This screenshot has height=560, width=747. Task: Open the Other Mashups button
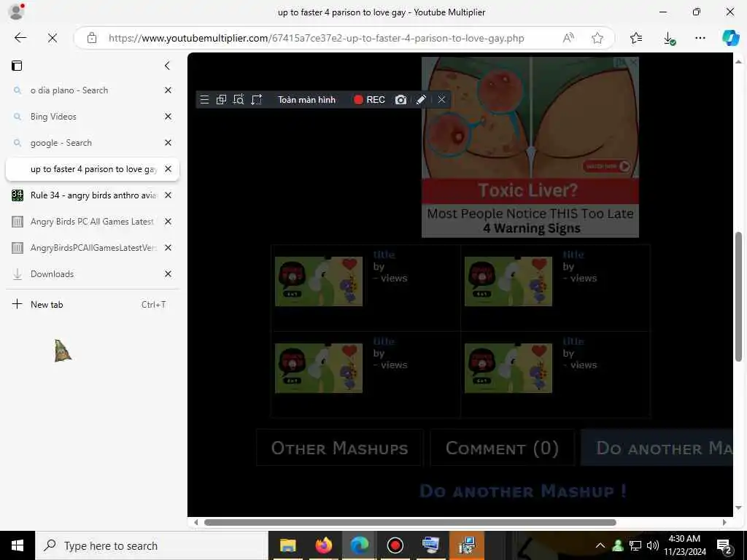pos(340,448)
